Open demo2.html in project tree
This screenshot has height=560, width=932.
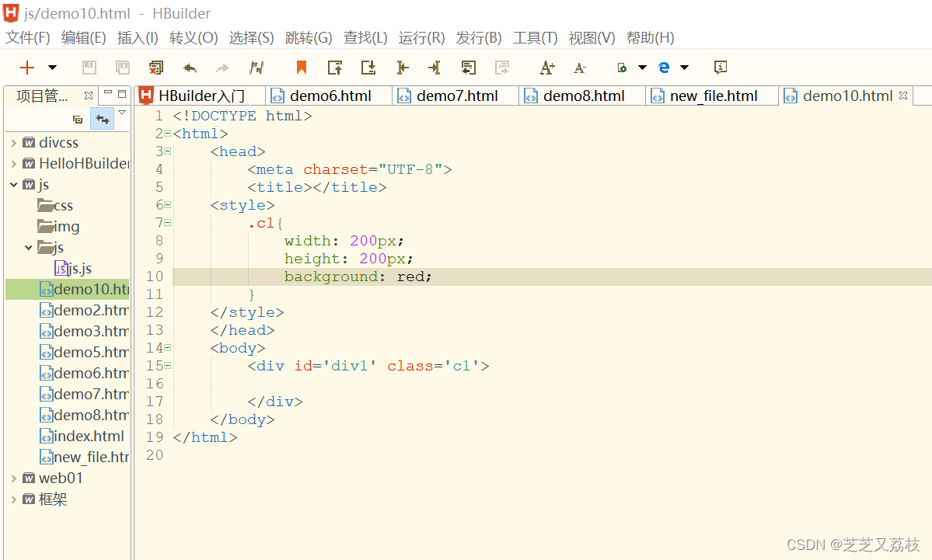point(84,311)
